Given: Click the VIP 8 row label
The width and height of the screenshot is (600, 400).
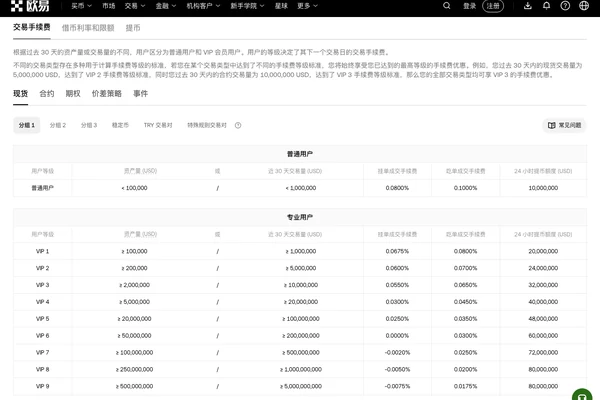Looking at the screenshot, I should point(42,369).
